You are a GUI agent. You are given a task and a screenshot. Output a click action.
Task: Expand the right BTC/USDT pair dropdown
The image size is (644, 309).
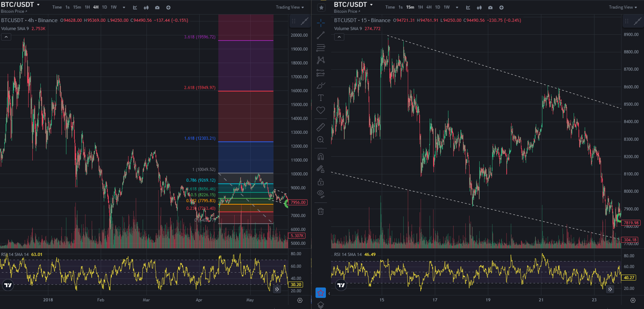(372, 5)
